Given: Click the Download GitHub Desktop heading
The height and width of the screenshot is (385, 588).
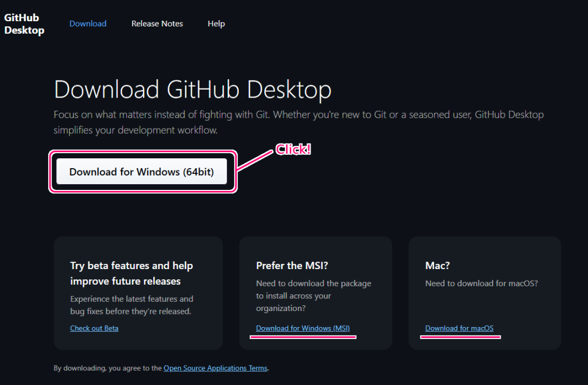Looking at the screenshot, I should [193, 90].
